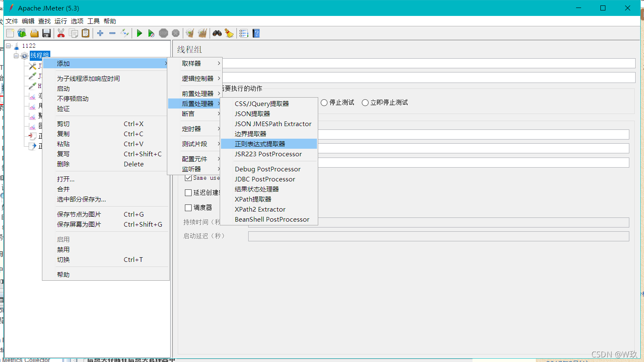Start the test with green play icon
This screenshot has height=362, width=644.
click(140, 33)
